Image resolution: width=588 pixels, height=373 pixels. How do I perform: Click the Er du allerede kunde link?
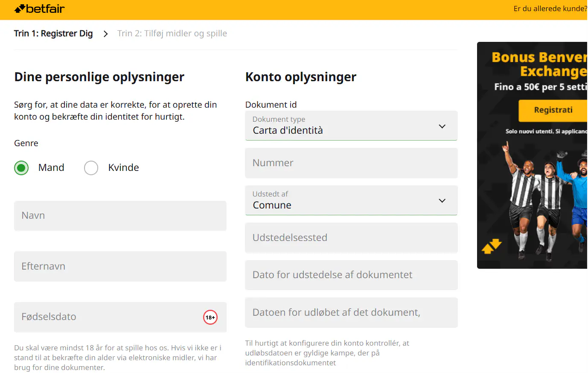550,9
